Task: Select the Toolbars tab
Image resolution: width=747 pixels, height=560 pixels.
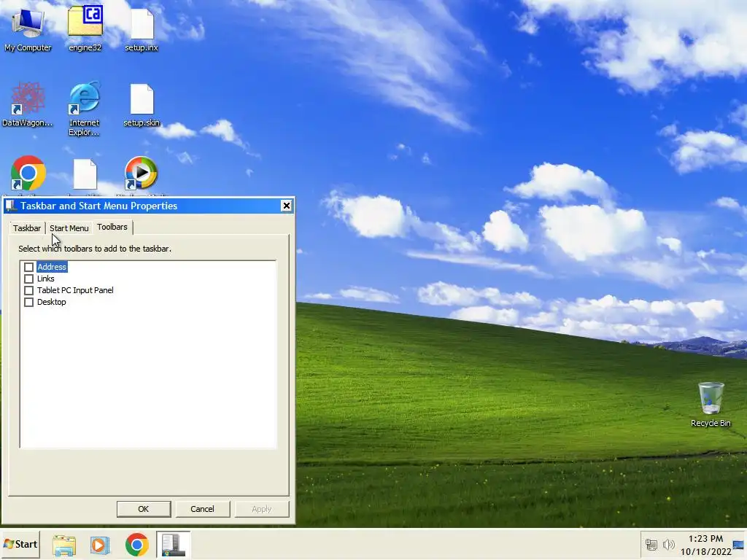Action: 112,227
